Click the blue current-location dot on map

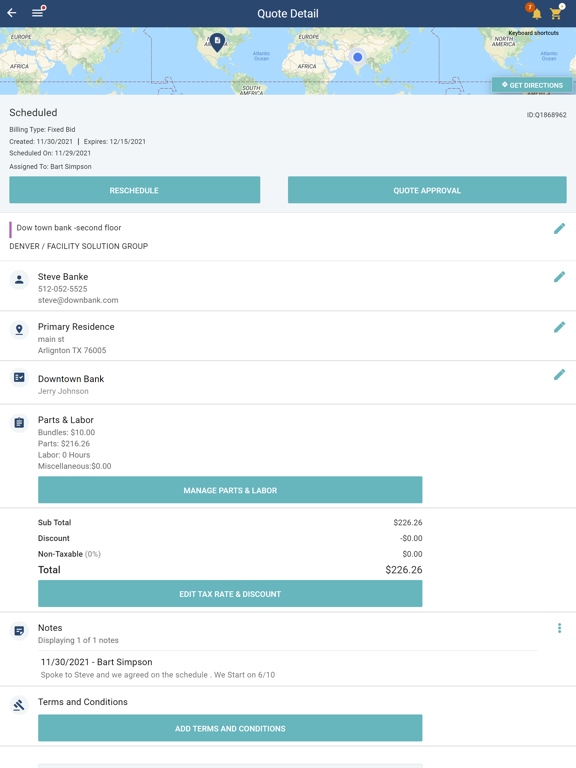(x=358, y=57)
